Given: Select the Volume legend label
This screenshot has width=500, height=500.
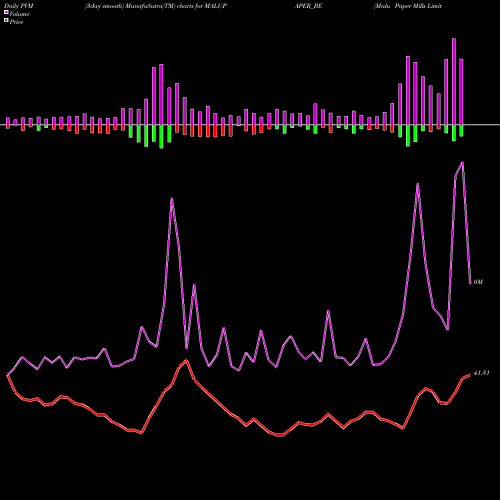Looking at the screenshot, I should click(19, 14).
